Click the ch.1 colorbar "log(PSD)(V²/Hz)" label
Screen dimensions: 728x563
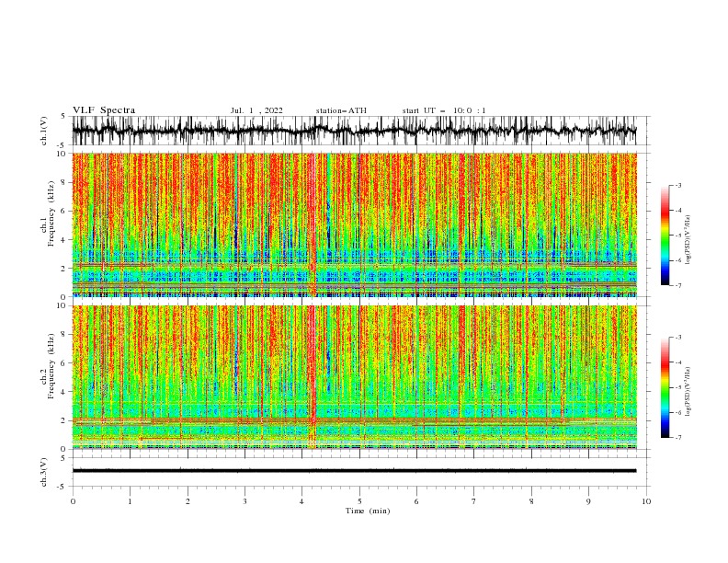pos(688,240)
